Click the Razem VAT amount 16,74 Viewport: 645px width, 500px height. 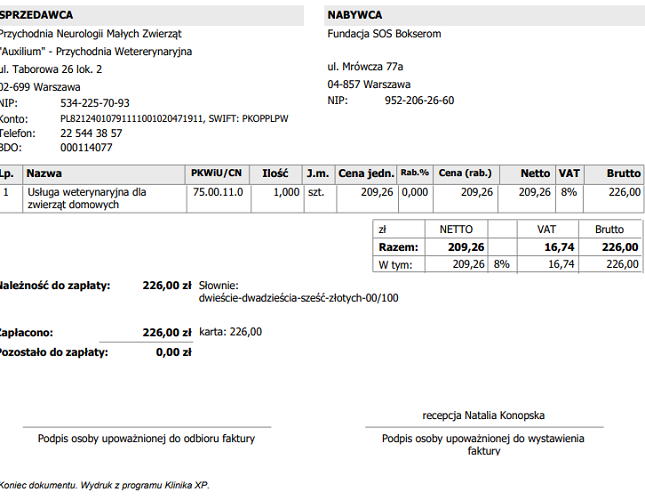559,248
